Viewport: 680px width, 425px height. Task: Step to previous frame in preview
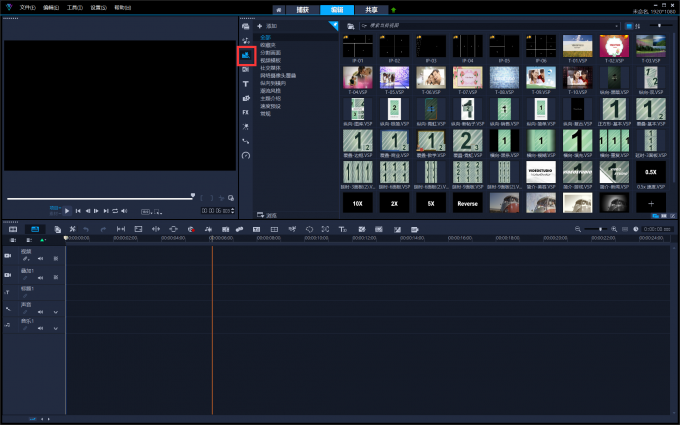click(x=88, y=211)
